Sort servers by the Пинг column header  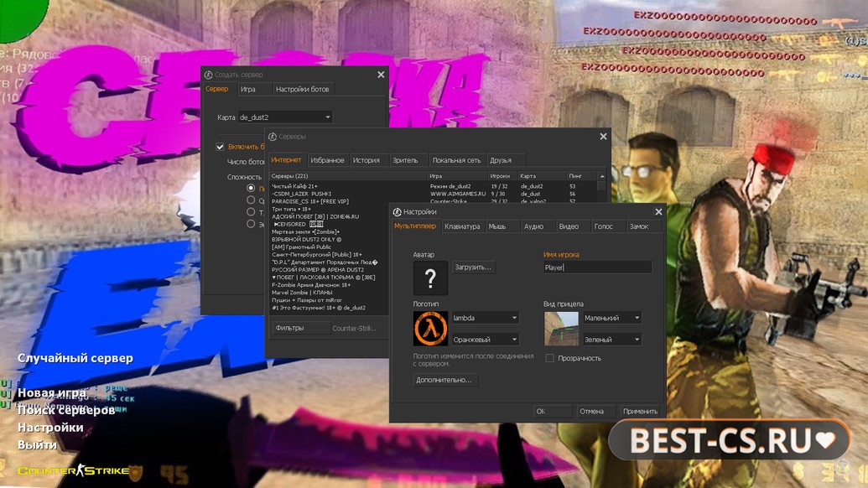[582, 176]
